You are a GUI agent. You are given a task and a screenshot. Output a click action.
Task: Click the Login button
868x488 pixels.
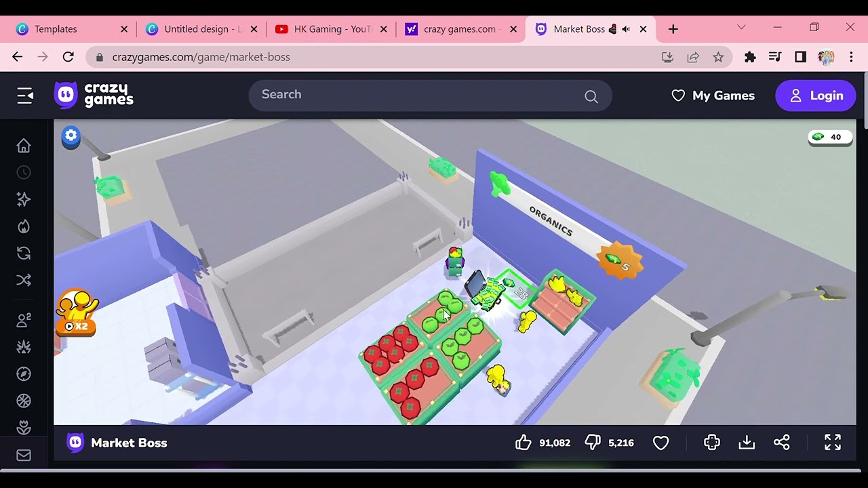click(816, 96)
